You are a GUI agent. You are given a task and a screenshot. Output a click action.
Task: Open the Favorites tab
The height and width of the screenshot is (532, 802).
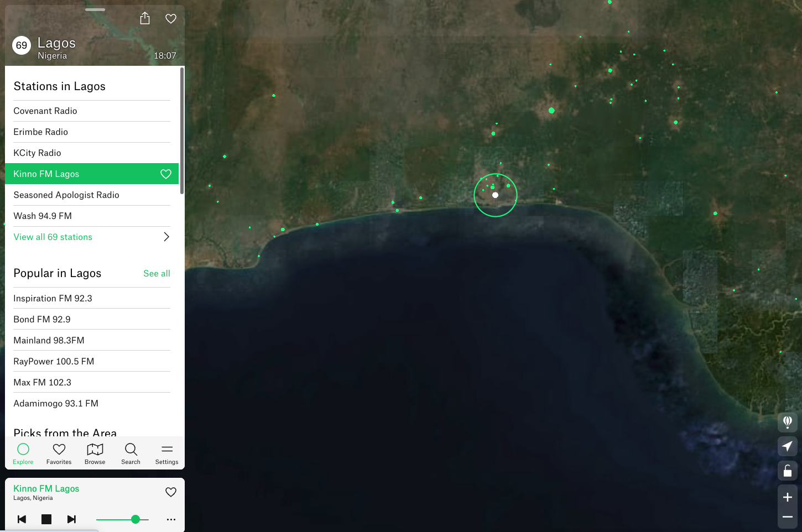coord(59,453)
